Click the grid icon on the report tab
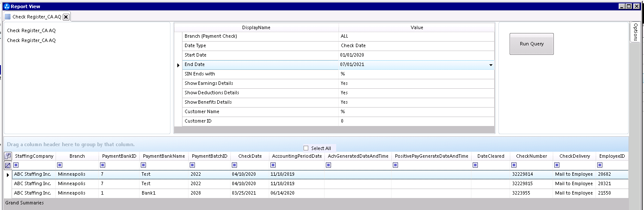The width and height of the screenshot is (644, 210). point(8,17)
